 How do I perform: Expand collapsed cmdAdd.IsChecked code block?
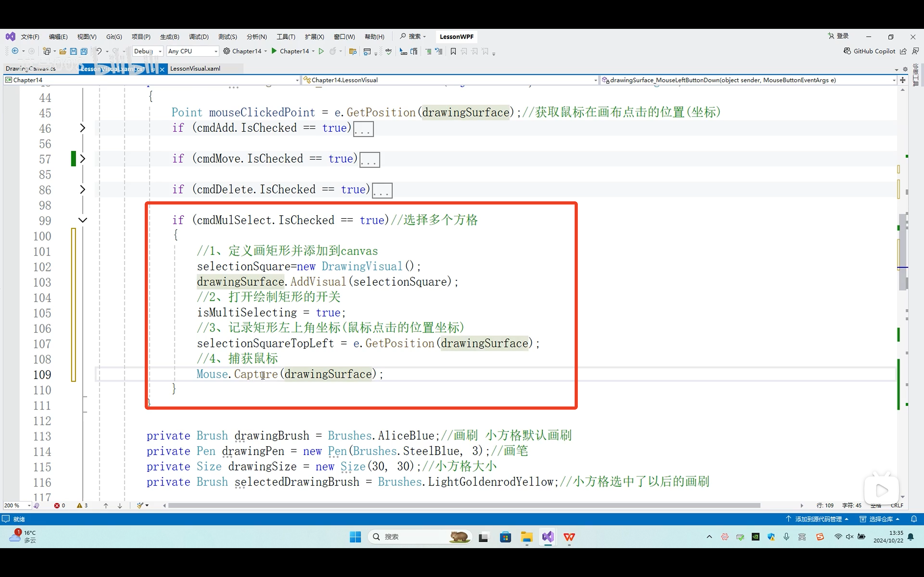coord(82,128)
